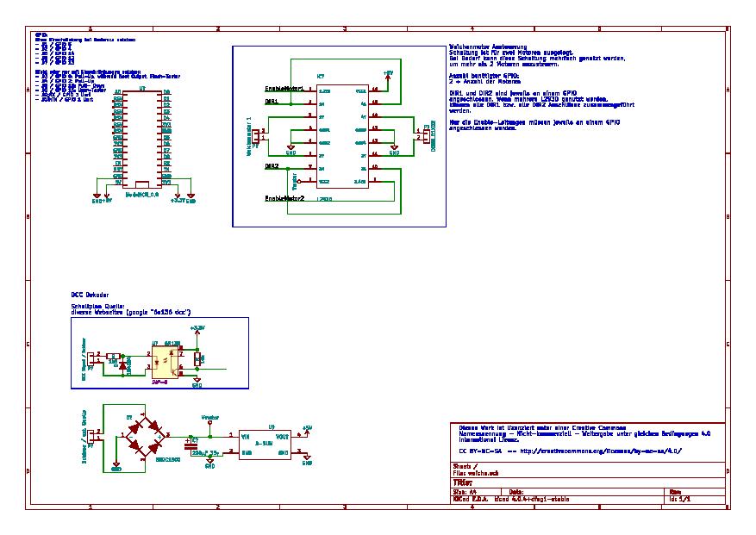The width and height of the screenshot is (756, 535).
Task: Select the DIR1 net label
Action: (x=272, y=102)
